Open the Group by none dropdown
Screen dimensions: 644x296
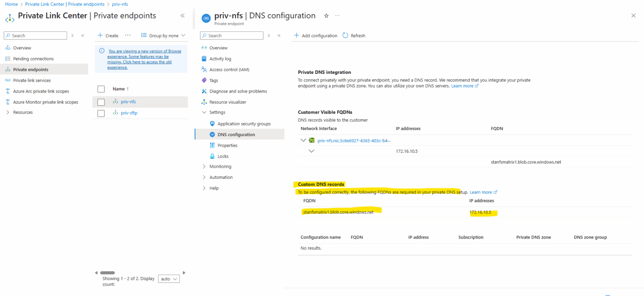pos(163,35)
